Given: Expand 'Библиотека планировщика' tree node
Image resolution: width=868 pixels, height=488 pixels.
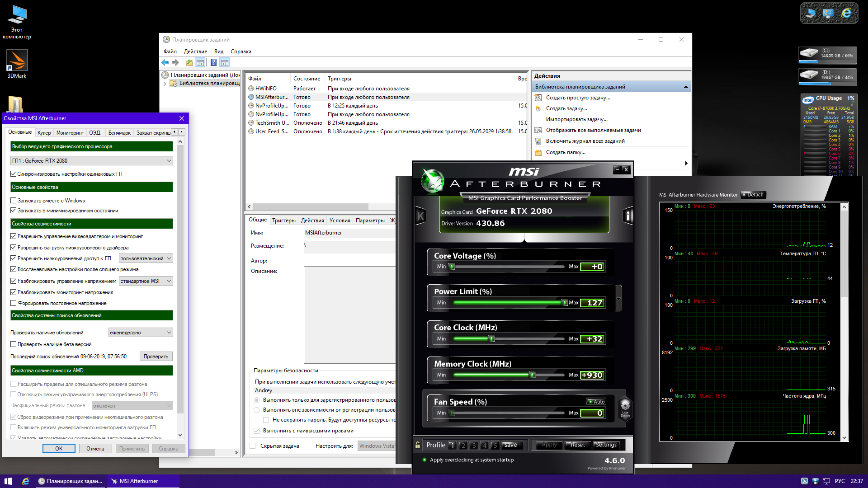Looking at the screenshot, I should click(165, 83).
